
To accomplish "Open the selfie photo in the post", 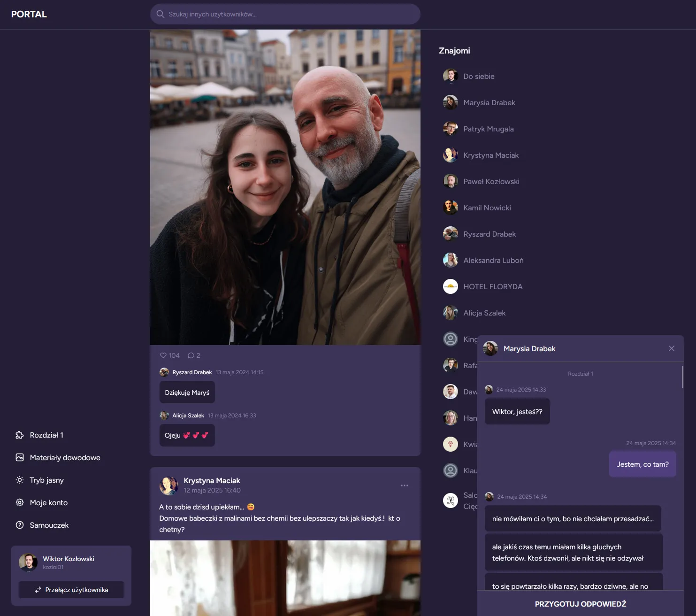I will [x=285, y=188].
